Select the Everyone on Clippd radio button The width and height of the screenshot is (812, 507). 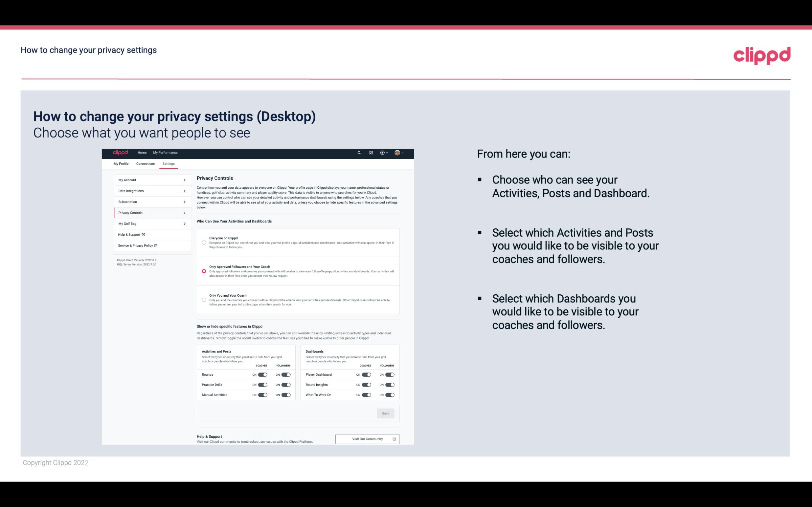203,243
